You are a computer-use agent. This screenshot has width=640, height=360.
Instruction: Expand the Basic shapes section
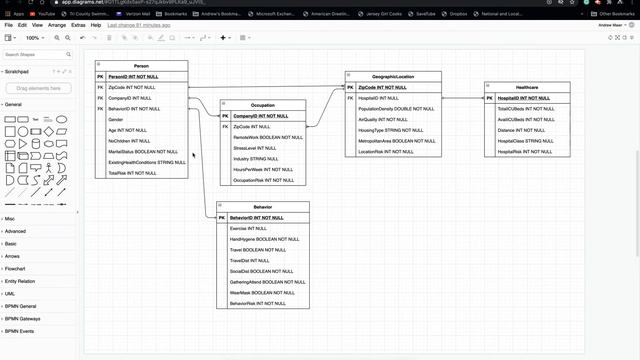pyautogui.click(x=10, y=244)
